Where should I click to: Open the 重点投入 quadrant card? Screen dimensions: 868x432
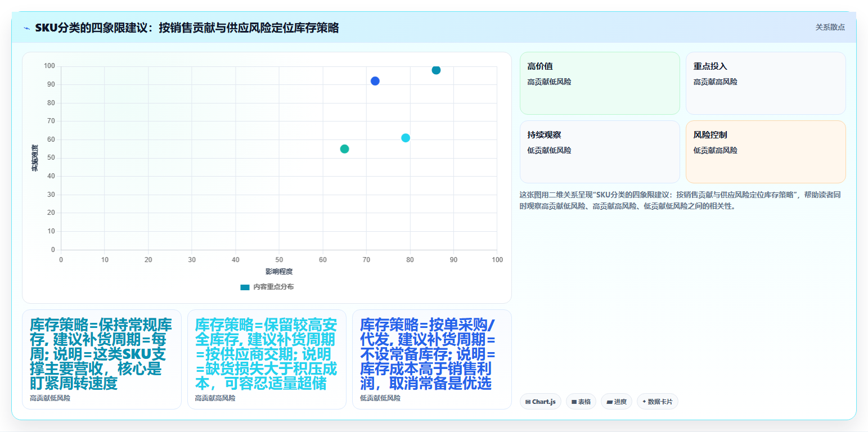(x=766, y=83)
